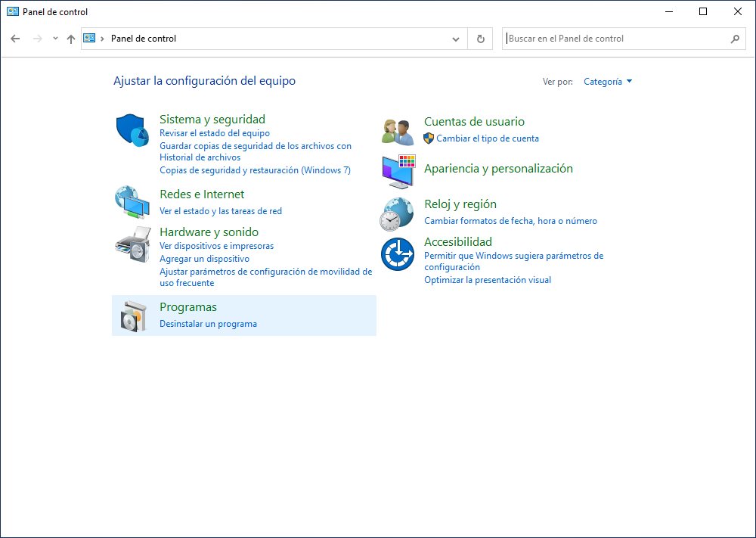Viewport: 756px width, 538px height.
Task: Open the Programas disc box icon
Action: tap(133, 316)
